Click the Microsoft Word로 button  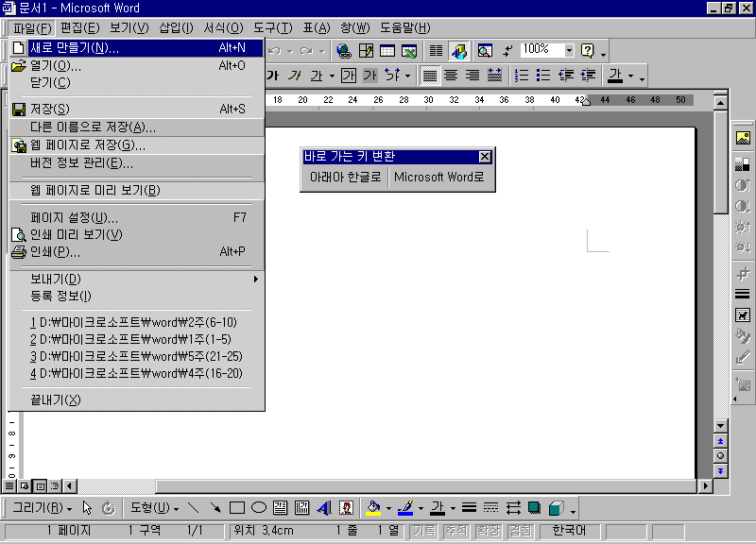coord(438,178)
